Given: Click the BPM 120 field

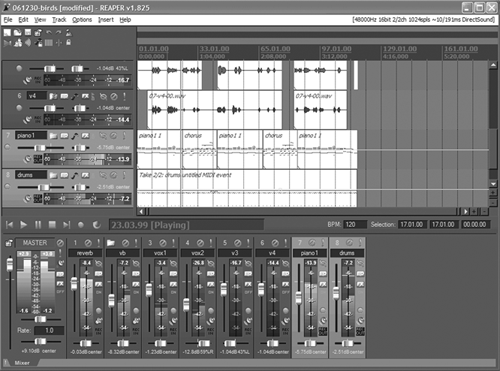Looking at the screenshot, I should (355, 225).
